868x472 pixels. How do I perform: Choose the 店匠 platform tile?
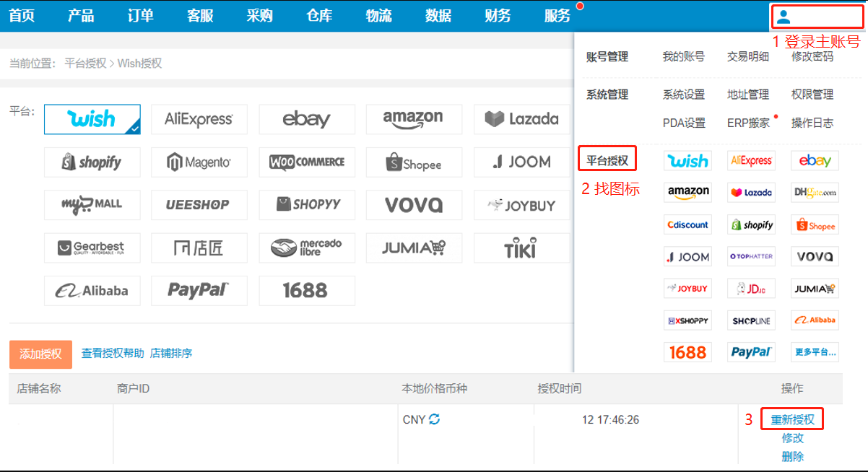click(x=199, y=248)
